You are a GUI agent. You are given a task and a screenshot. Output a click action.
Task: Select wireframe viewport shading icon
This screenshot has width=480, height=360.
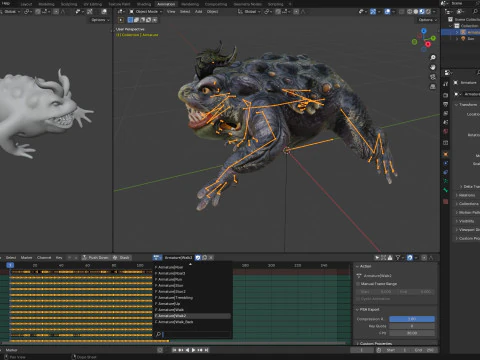(409, 11)
